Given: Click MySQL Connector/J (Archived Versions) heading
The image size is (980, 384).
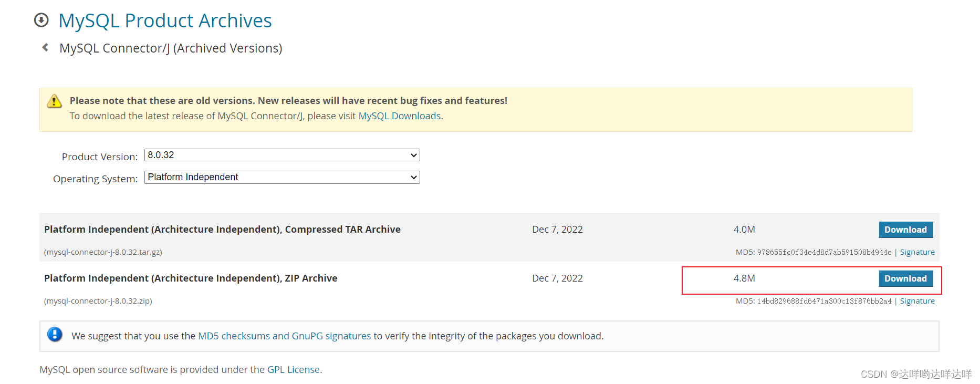Looking at the screenshot, I should pyautogui.click(x=171, y=48).
